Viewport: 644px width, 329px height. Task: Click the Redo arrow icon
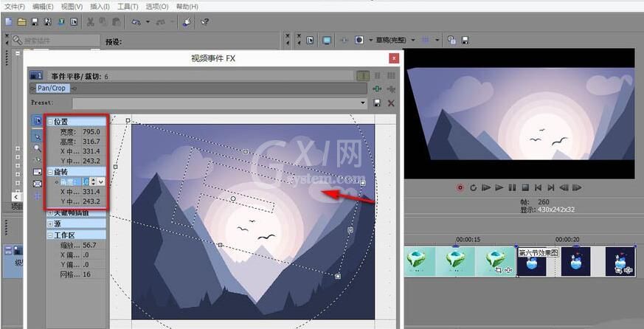tap(162, 22)
